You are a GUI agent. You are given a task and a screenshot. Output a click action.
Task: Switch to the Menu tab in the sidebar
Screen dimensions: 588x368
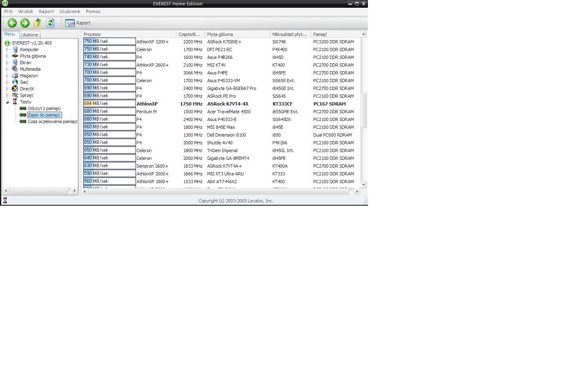[x=10, y=34]
